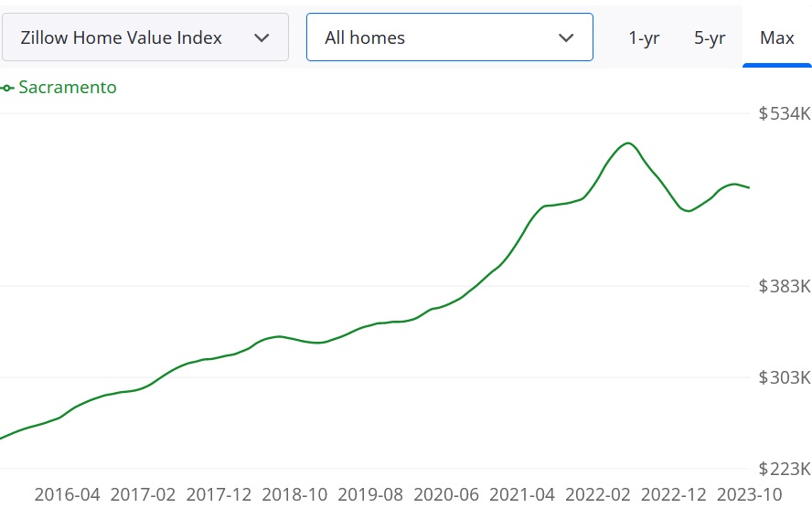
Task: Click the $383K y-axis label
Action: tap(785, 286)
